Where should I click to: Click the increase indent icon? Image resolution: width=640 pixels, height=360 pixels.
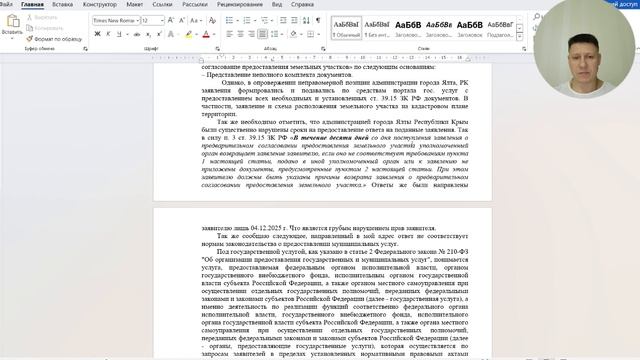coord(294,20)
